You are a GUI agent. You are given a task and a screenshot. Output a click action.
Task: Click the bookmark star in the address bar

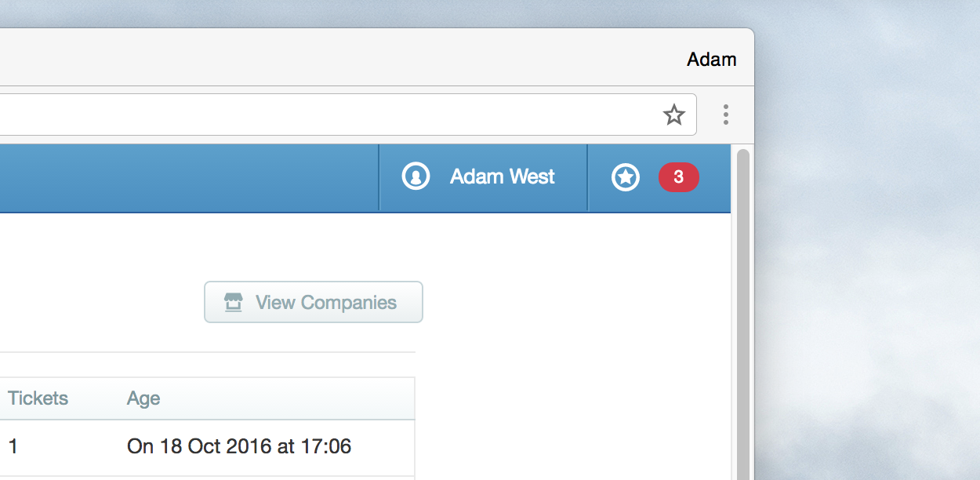[x=673, y=115]
